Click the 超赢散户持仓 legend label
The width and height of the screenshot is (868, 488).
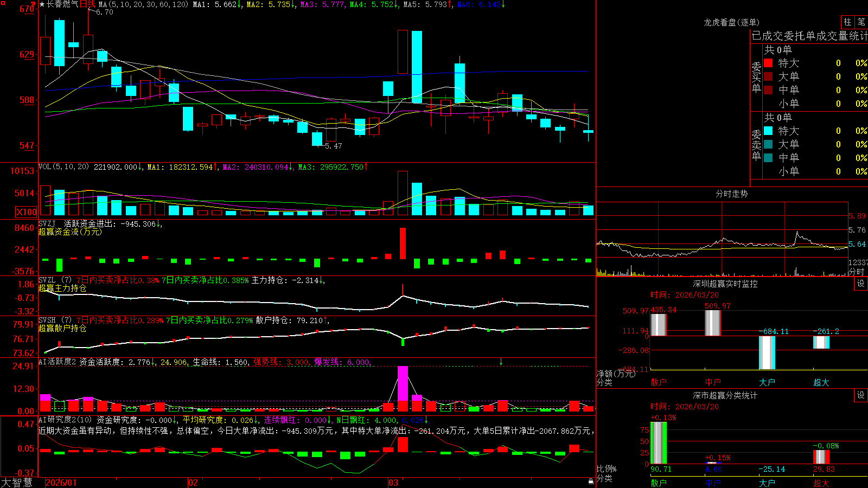tap(62, 329)
